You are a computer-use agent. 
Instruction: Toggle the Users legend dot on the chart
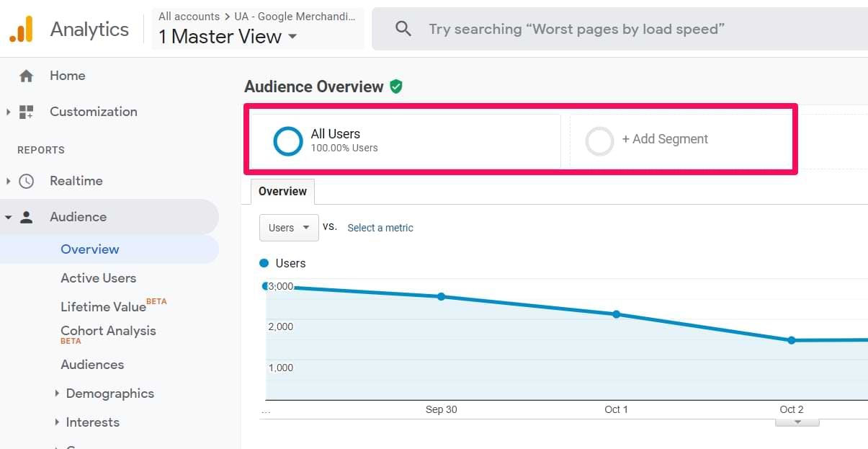point(264,263)
